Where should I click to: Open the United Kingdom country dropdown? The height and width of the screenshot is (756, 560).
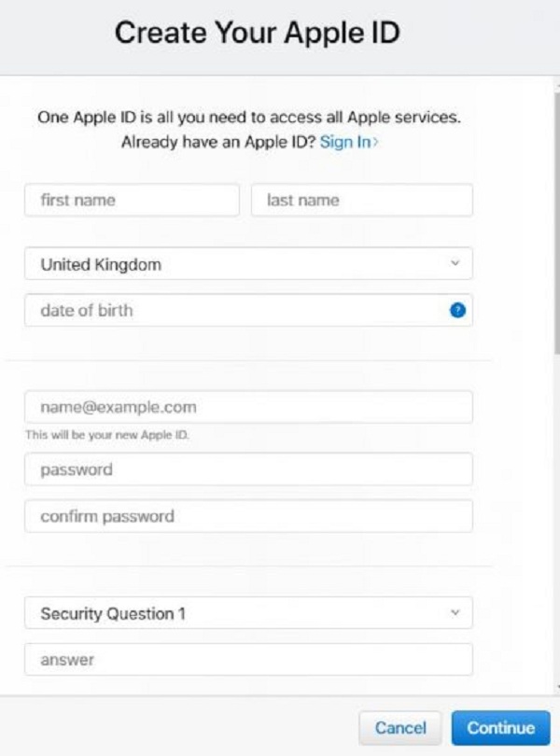248,263
